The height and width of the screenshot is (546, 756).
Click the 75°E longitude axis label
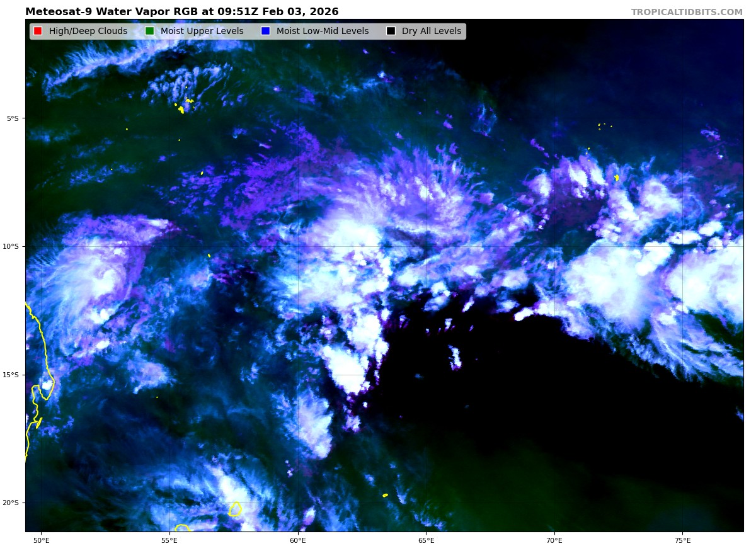682,540
